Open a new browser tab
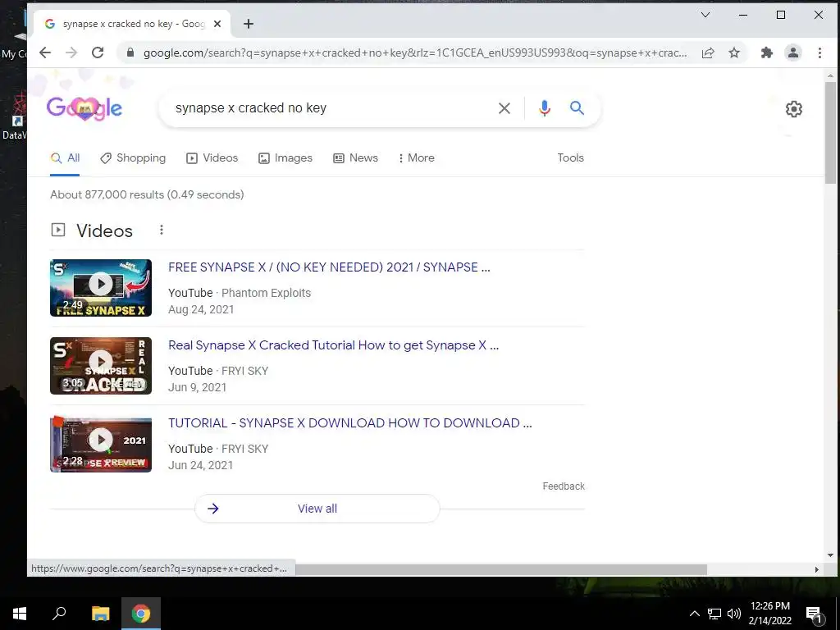Viewport: 840px width, 630px height. (249, 24)
